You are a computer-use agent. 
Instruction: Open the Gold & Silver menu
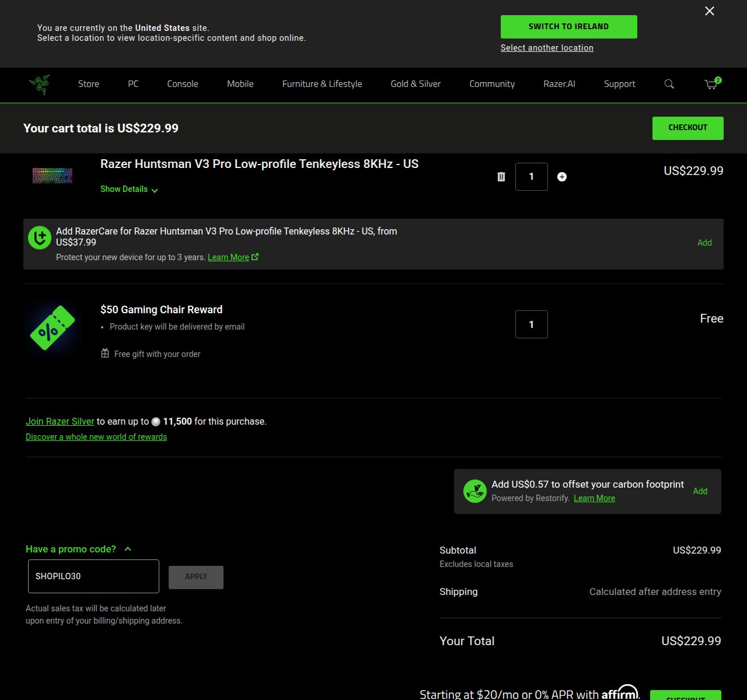click(x=416, y=84)
